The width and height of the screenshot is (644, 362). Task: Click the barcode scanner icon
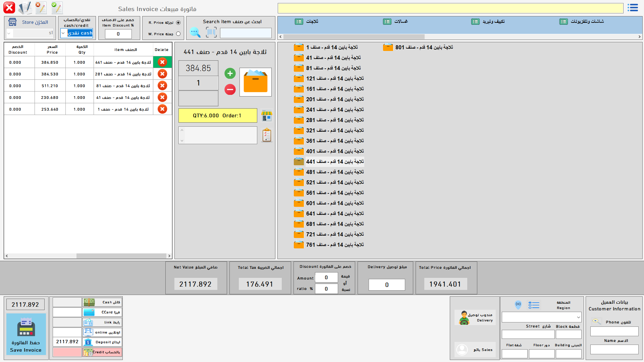[211, 32]
